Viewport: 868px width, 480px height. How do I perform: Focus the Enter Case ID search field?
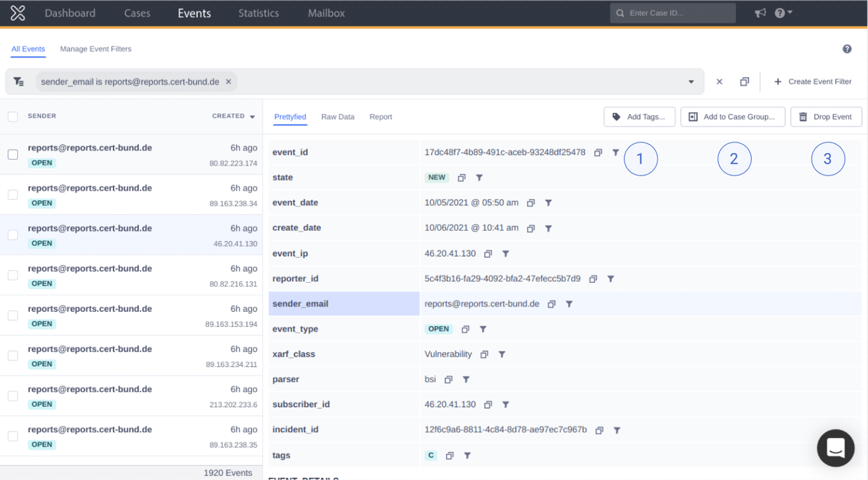pos(673,13)
